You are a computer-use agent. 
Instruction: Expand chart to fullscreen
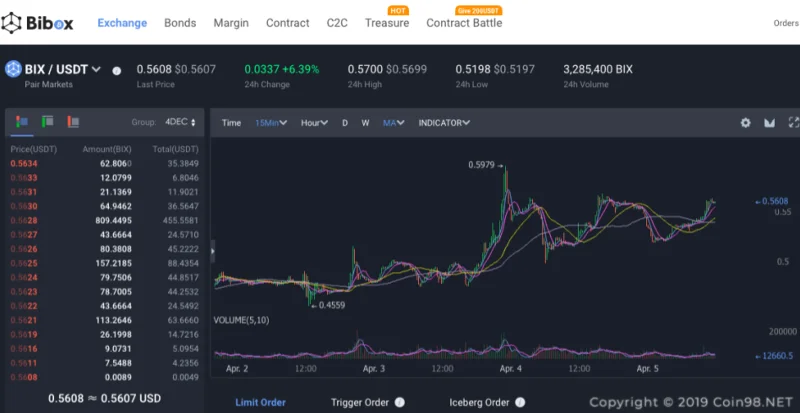(794, 122)
